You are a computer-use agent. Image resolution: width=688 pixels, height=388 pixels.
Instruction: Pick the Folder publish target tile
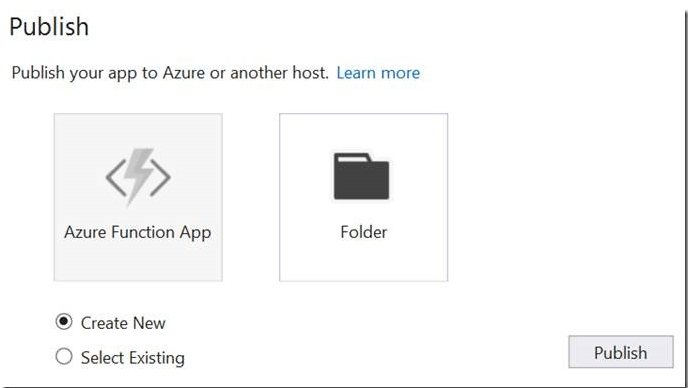pos(363,197)
